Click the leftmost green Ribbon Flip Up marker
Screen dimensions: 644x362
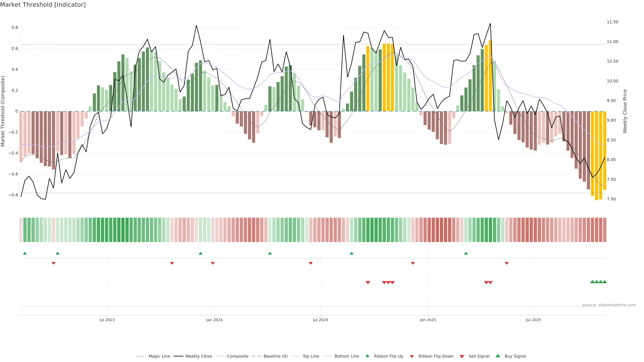[x=25, y=253]
